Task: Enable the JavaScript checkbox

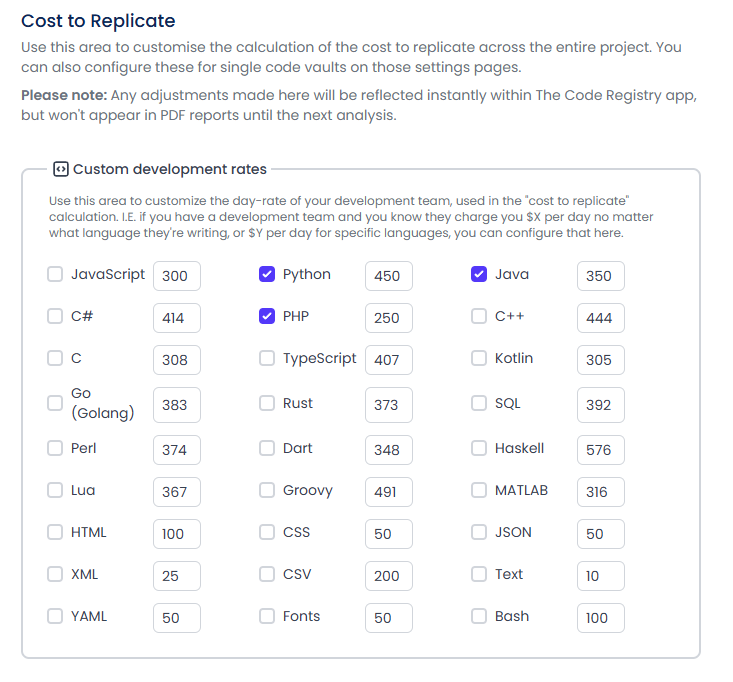Action: pos(55,275)
